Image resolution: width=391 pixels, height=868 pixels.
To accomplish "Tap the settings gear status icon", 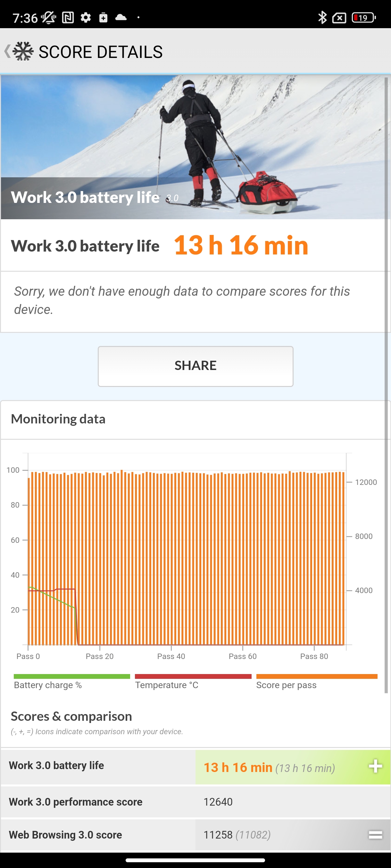I will click(x=86, y=18).
